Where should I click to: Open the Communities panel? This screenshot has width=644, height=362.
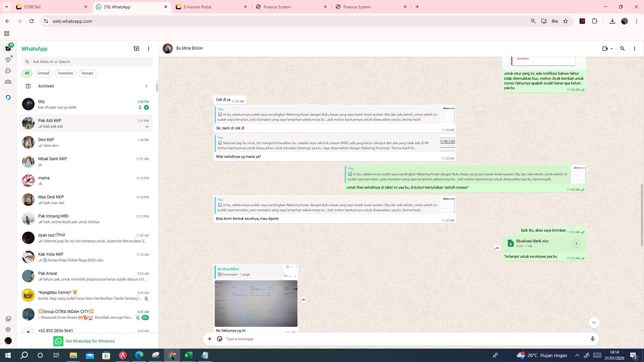[8, 81]
